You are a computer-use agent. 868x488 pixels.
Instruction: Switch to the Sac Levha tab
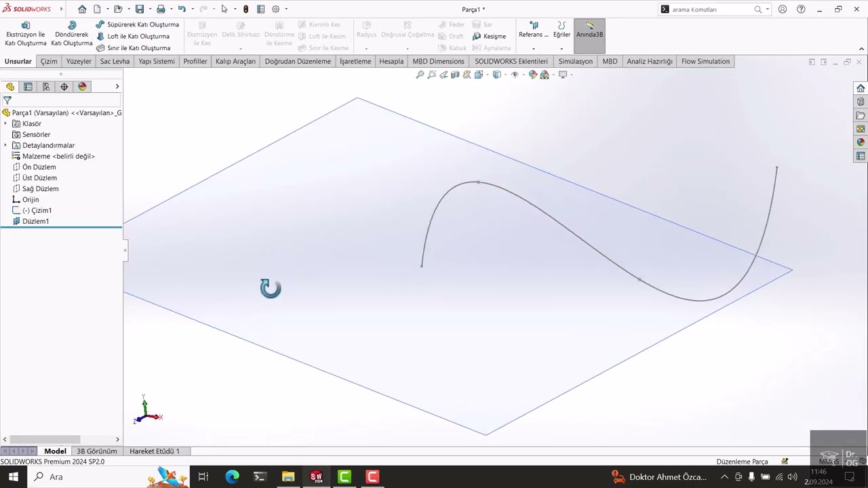click(x=115, y=61)
